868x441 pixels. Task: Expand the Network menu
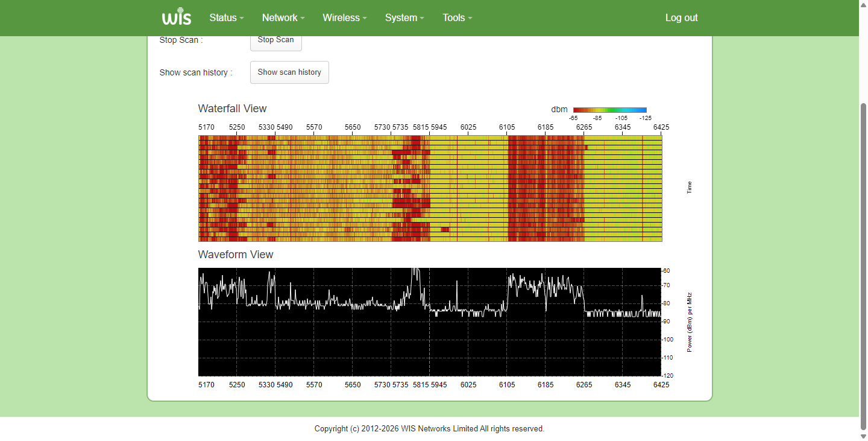pos(283,18)
